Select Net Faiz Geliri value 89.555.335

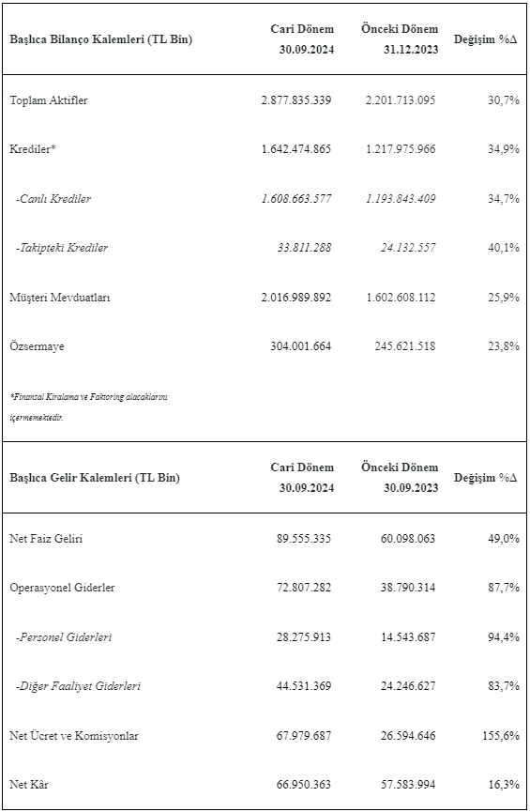point(304,539)
